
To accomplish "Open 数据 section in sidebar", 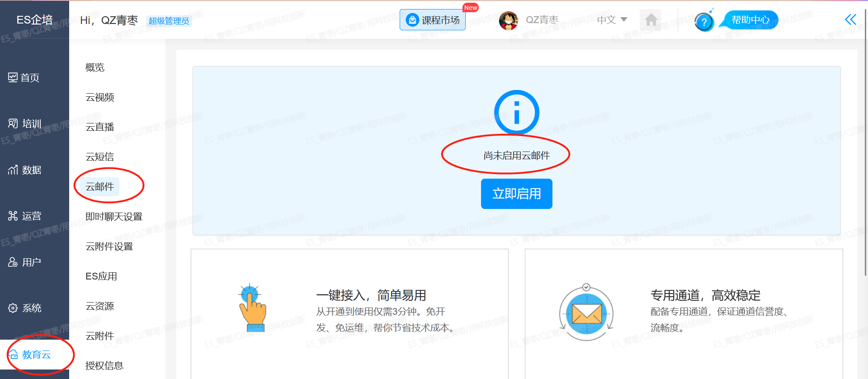I will point(25,170).
